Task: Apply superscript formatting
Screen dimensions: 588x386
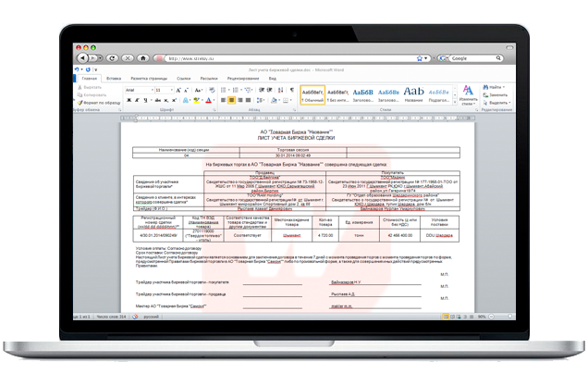Action: (x=174, y=100)
